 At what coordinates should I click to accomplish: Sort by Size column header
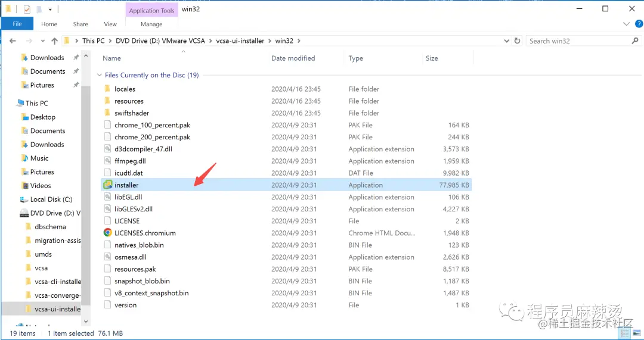tap(432, 58)
